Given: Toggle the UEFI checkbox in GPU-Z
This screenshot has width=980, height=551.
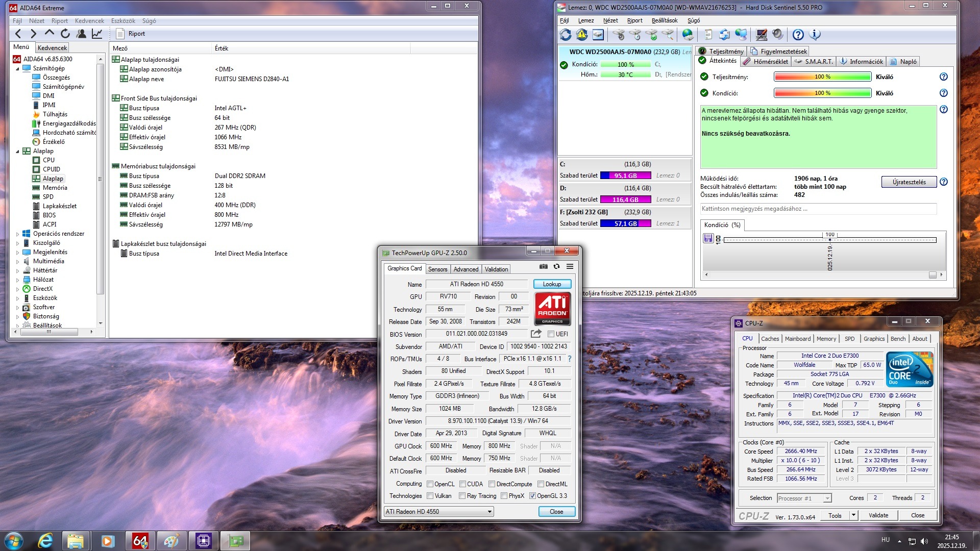Looking at the screenshot, I should click(551, 334).
